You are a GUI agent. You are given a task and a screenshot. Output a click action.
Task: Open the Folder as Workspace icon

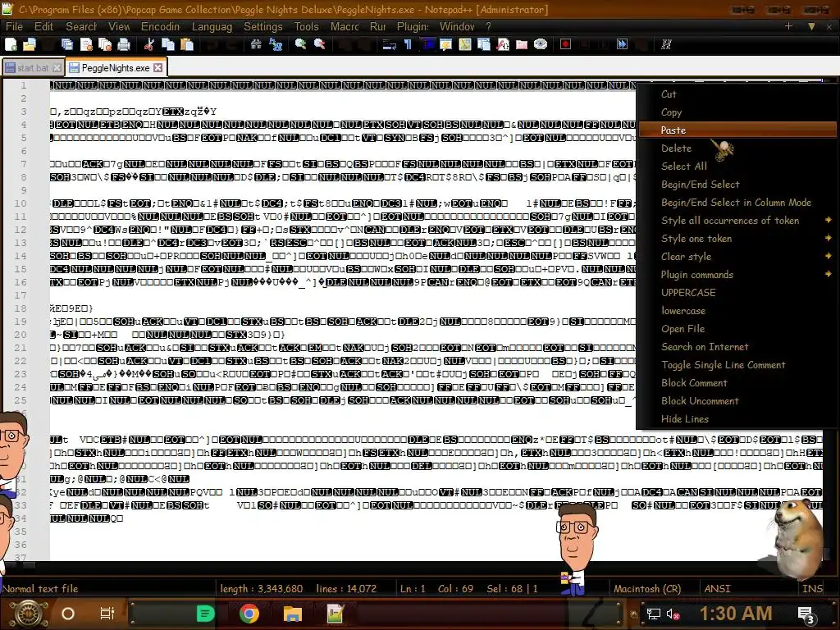(x=521, y=44)
